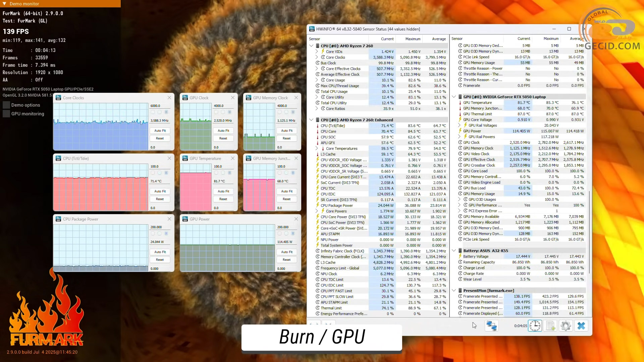Click the Sensor column header in right pane
644x362 pixels.
(457, 39)
